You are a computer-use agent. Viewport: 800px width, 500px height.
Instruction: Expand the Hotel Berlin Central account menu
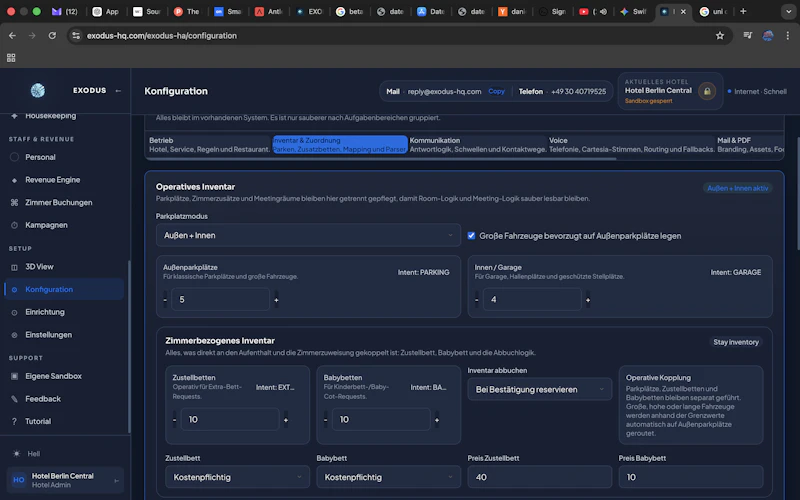[x=65, y=480]
